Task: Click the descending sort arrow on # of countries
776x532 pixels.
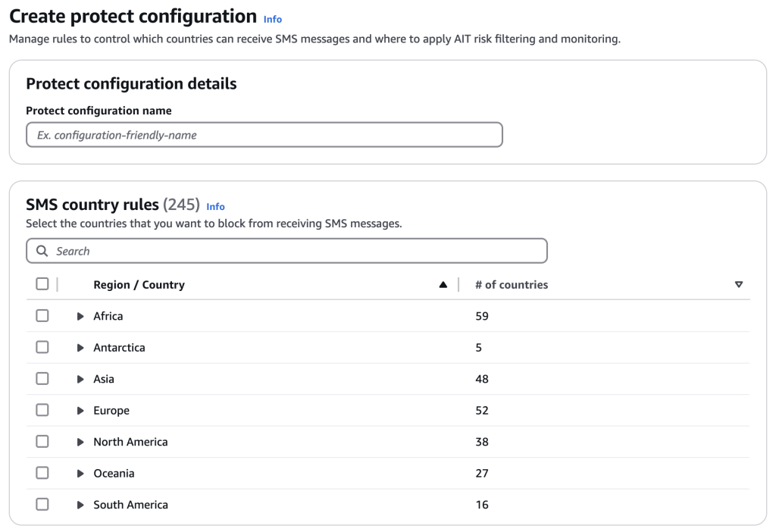Action: pyautogui.click(x=738, y=285)
